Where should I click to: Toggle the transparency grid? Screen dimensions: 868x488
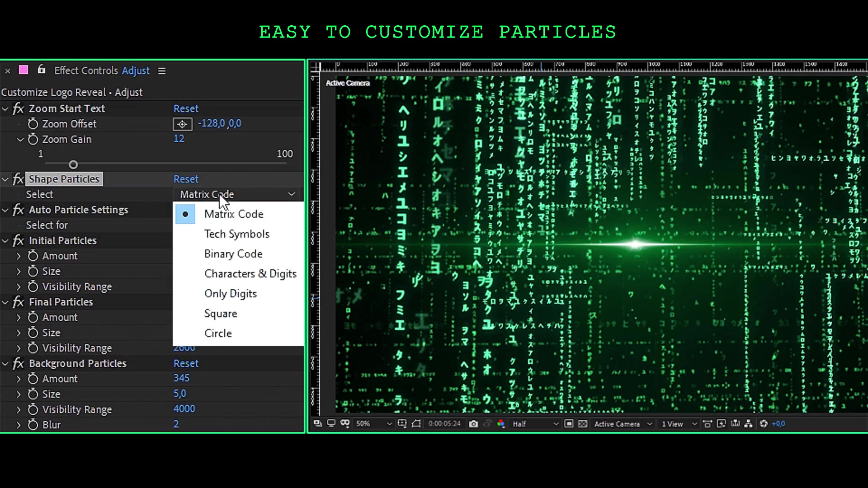[x=583, y=424]
